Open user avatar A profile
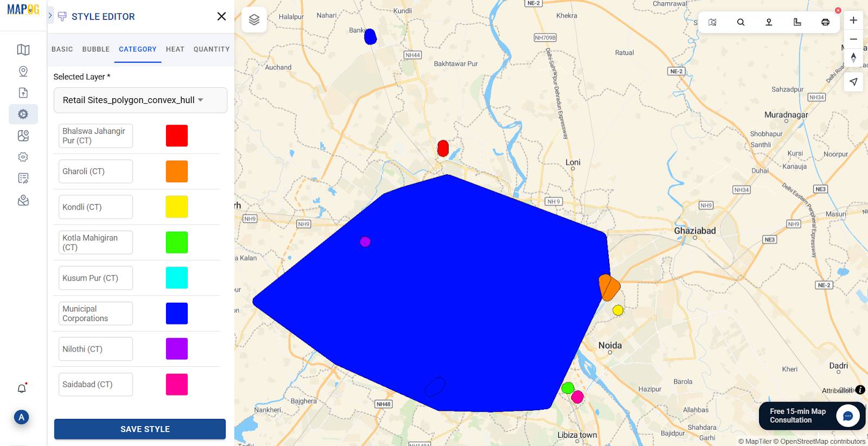The width and height of the screenshot is (868, 446). tap(21, 417)
